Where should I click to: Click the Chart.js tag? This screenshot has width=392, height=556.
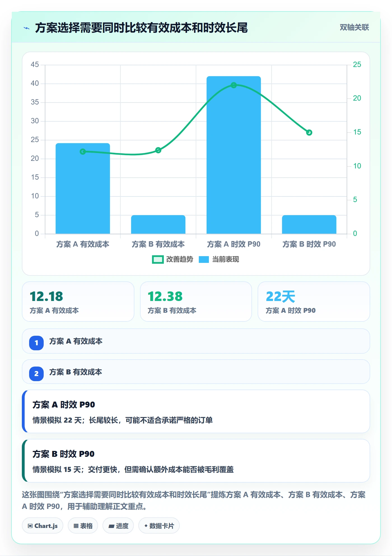pyautogui.click(x=43, y=526)
